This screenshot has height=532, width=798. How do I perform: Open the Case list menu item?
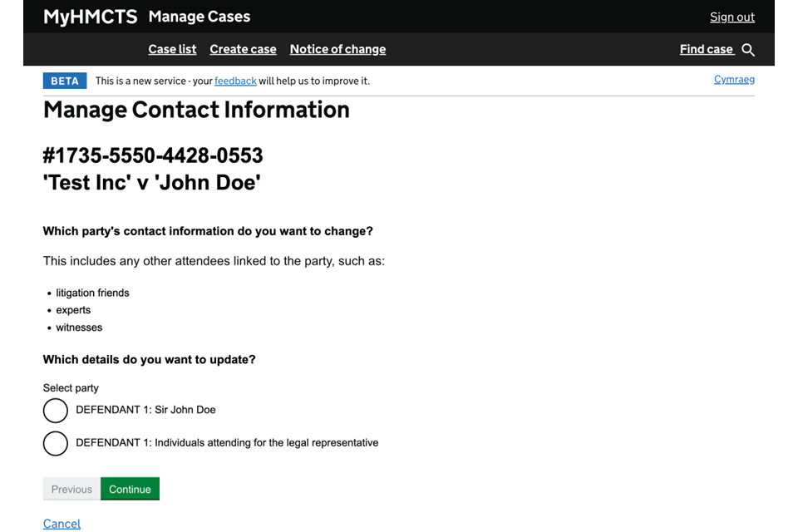tap(172, 49)
